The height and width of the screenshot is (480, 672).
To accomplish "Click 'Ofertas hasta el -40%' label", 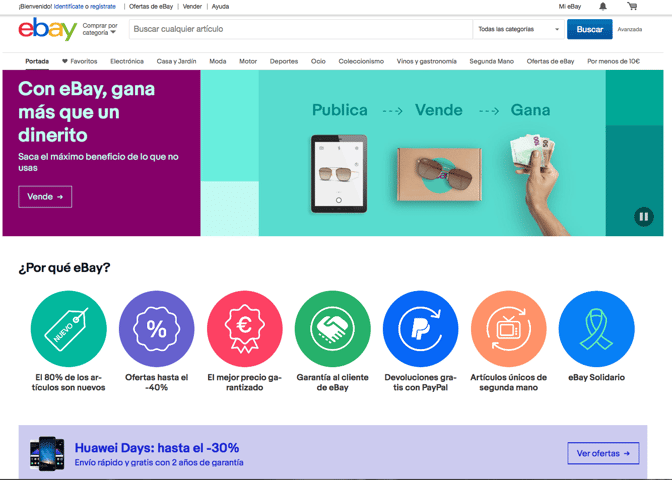I will click(156, 382).
